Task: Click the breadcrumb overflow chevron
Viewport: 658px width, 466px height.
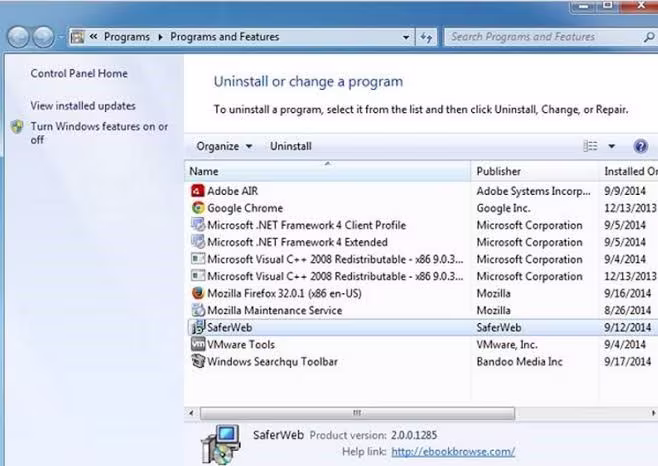Action: (x=94, y=37)
